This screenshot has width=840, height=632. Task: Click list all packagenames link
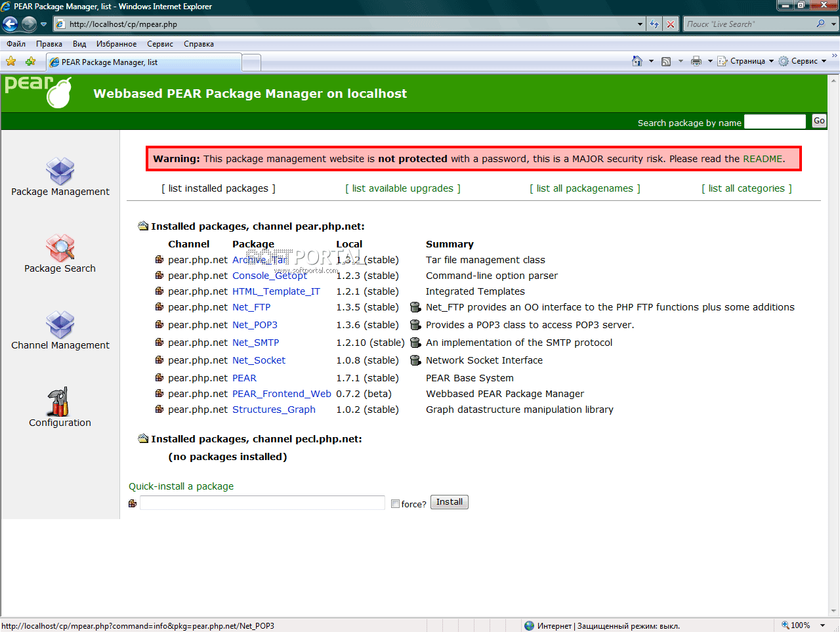coord(585,188)
